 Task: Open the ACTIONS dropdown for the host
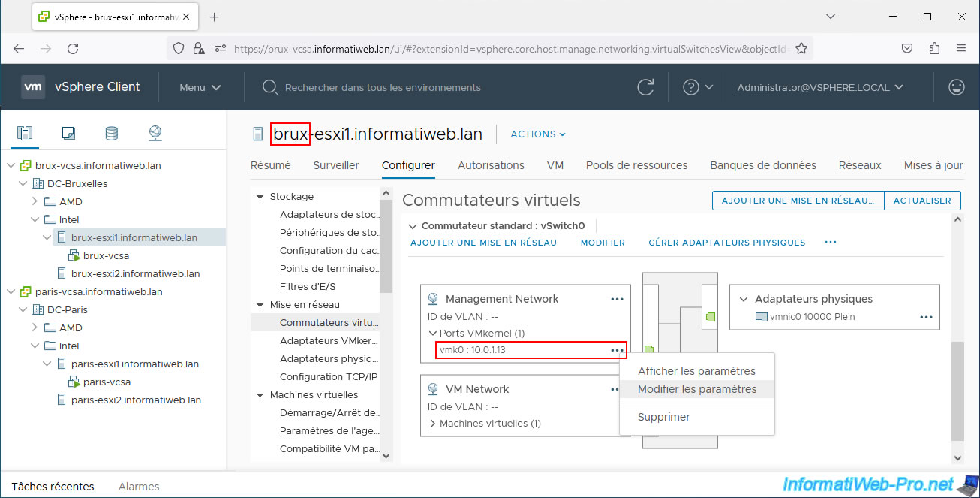coord(538,134)
